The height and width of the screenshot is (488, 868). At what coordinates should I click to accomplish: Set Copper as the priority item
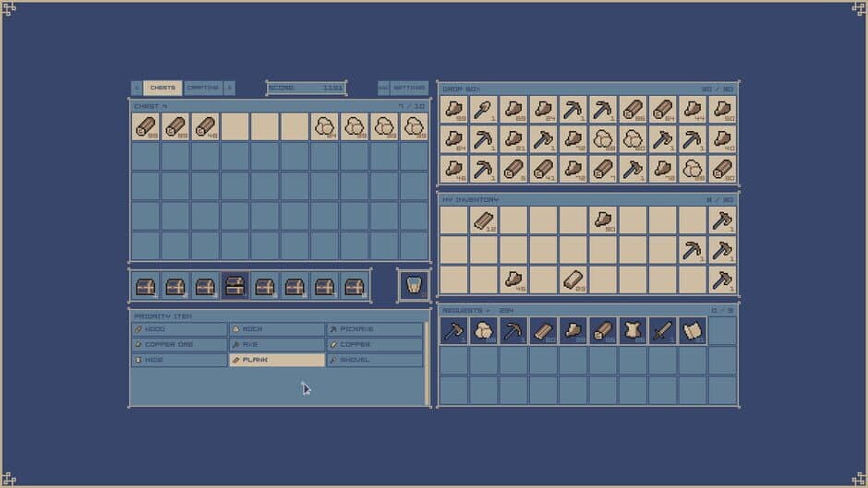pos(375,345)
